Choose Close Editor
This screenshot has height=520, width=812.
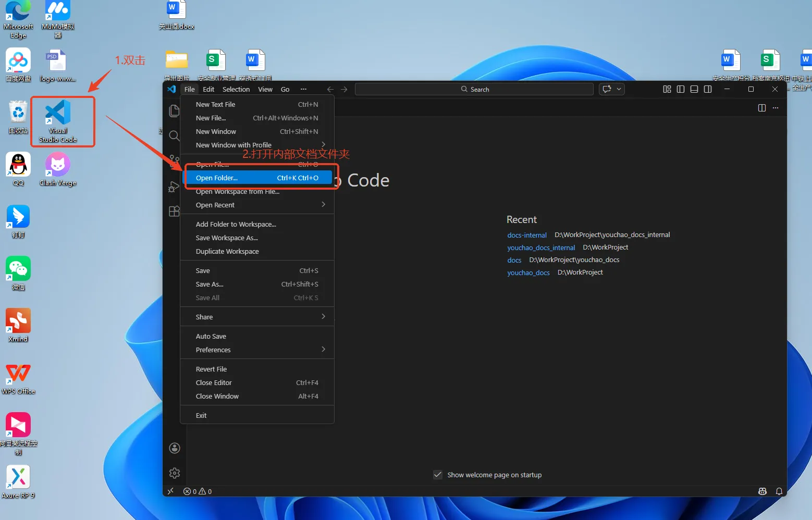[x=257, y=382]
